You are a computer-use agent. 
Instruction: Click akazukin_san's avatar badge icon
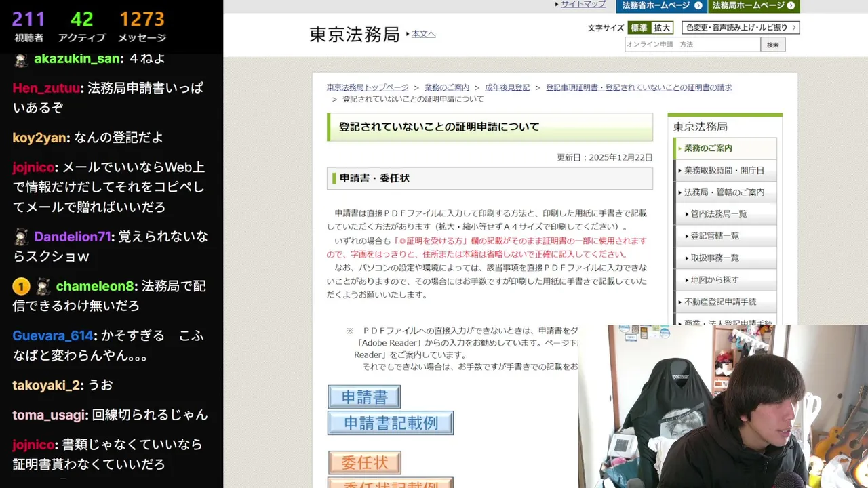pos(21,59)
